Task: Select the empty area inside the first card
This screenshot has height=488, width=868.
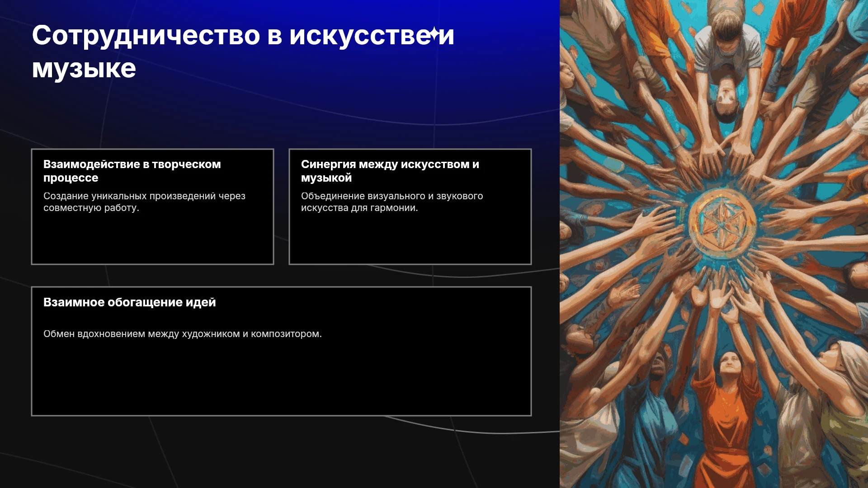Action: 152,239
